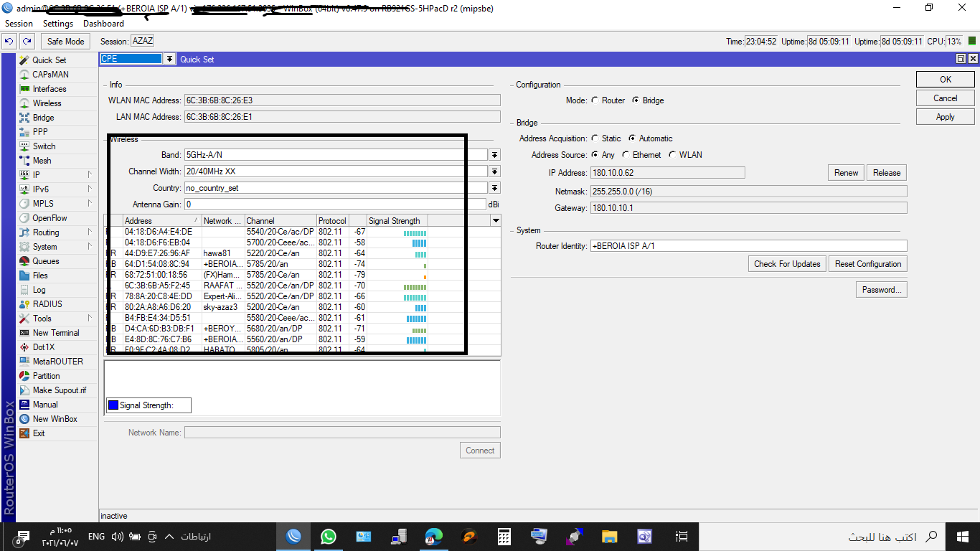Viewport: 980px width, 551px height.
Task: Open the MetaROUTER sidebar icon
Action: [24, 362]
